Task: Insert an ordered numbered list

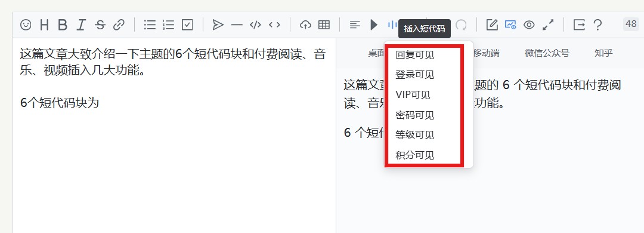Action: pyautogui.click(x=168, y=25)
